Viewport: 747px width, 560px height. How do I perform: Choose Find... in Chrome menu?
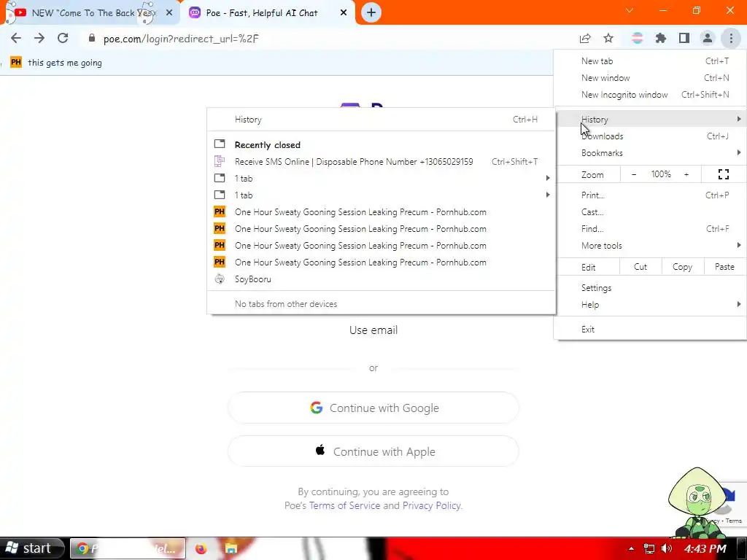[x=650, y=228]
